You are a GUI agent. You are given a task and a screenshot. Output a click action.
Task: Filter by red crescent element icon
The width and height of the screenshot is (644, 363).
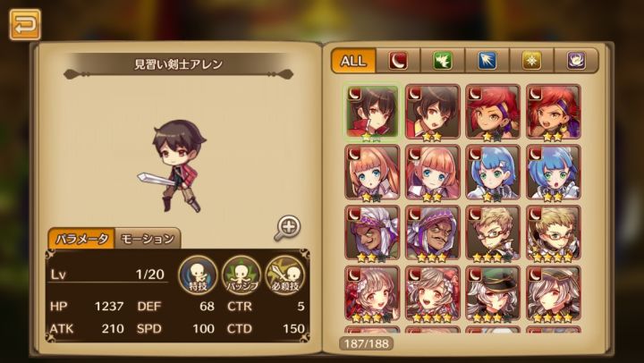[398, 61]
